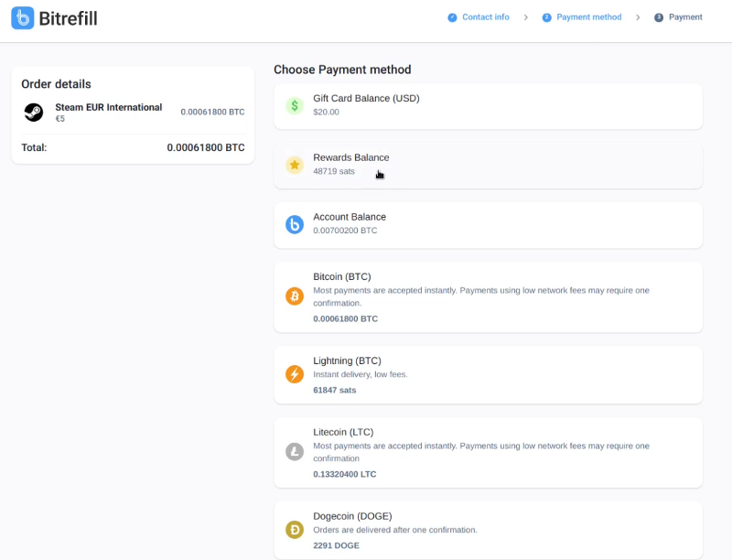Click the orange Bitcoin icon

point(295,296)
